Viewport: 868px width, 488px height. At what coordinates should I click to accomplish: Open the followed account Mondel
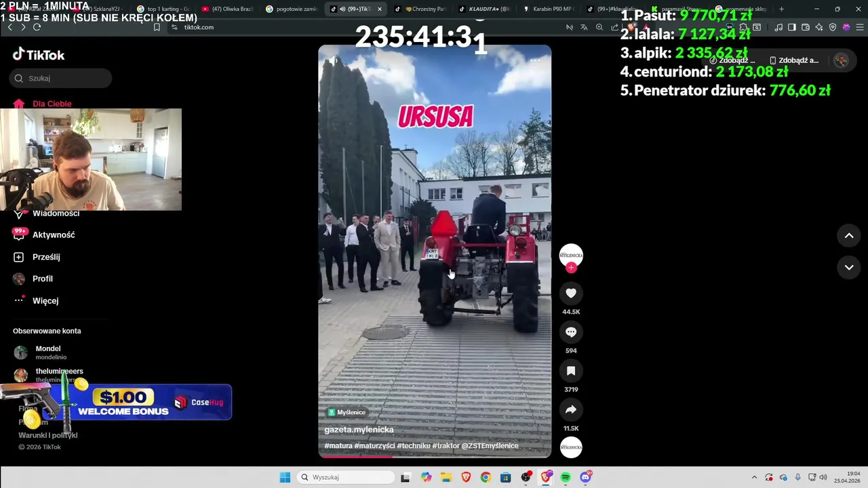point(47,352)
